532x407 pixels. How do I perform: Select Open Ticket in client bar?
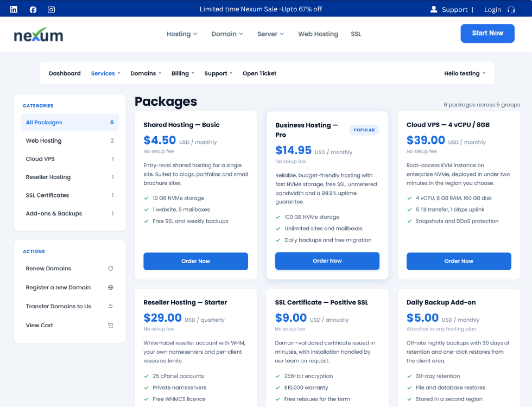[259, 73]
